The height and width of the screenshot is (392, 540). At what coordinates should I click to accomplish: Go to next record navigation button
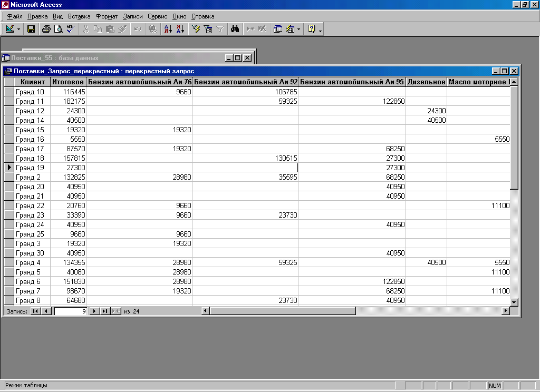point(94,311)
